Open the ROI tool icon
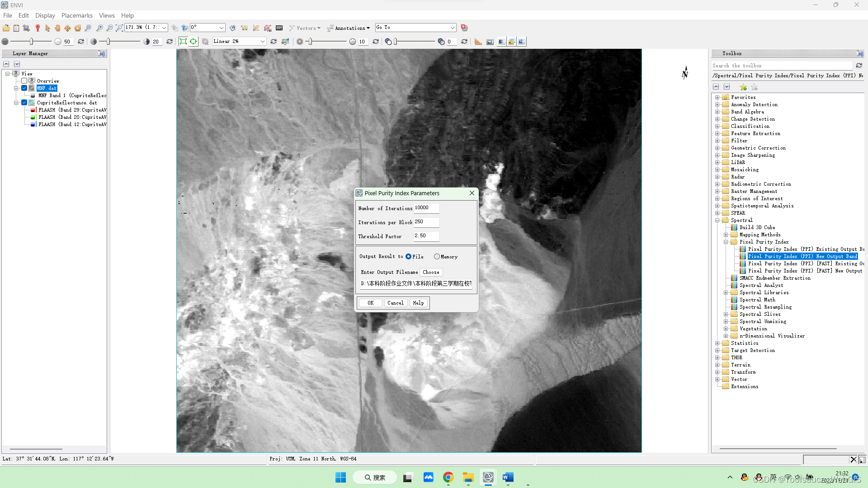Image resolution: width=868 pixels, height=488 pixels. pyautogui.click(x=268, y=28)
